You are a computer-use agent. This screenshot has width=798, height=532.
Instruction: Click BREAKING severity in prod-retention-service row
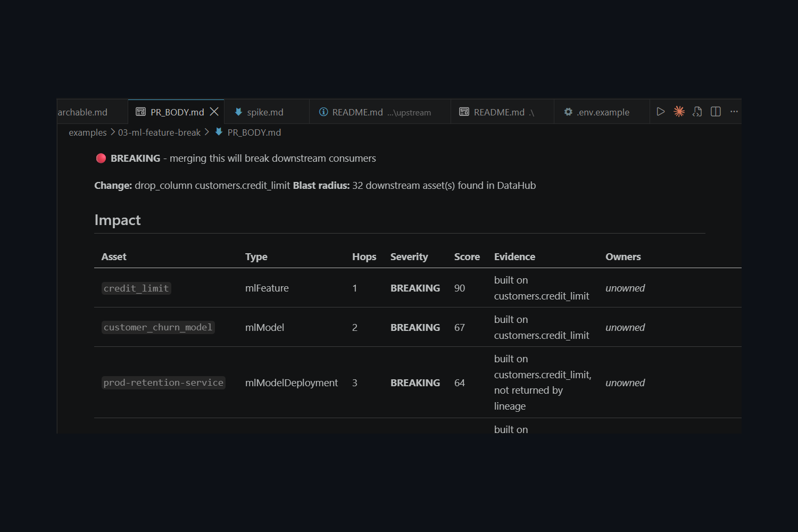click(415, 383)
